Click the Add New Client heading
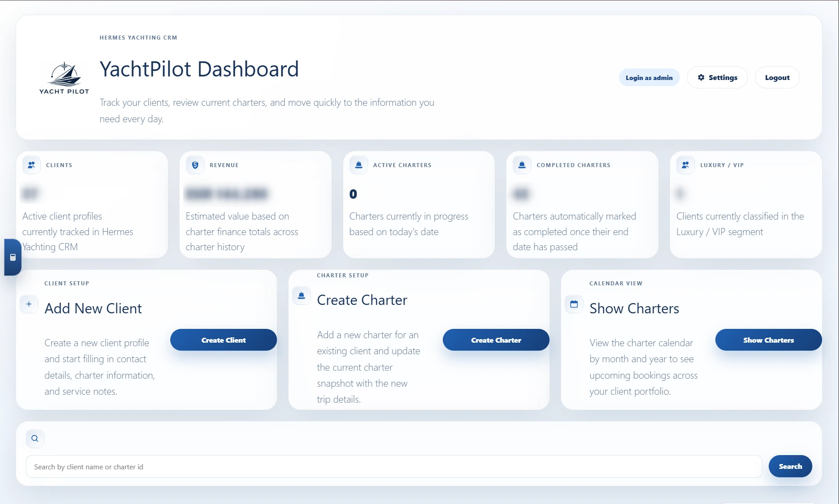 click(x=93, y=308)
